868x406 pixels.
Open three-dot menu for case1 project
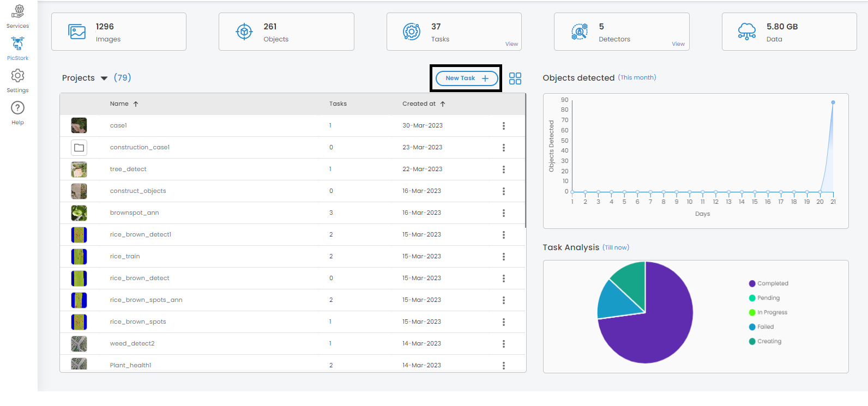(x=503, y=126)
